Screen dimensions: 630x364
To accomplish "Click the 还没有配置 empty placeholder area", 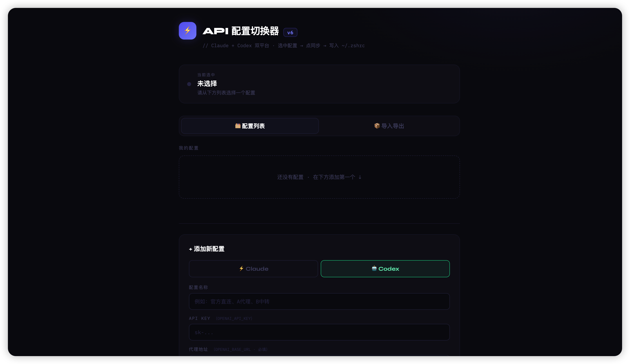I will point(319,177).
